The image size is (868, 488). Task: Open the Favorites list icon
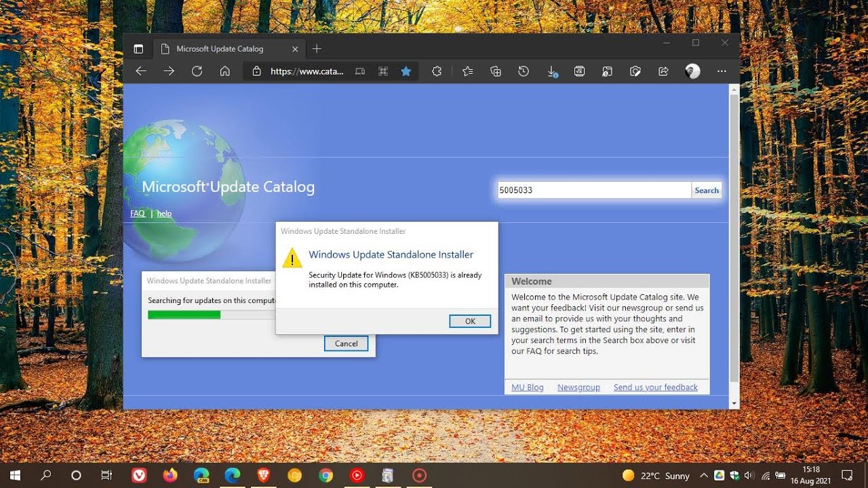(468, 71)
